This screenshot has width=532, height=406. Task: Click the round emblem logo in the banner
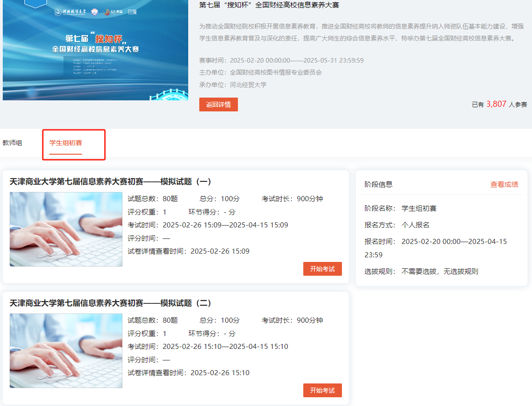[x=94, y=12]
